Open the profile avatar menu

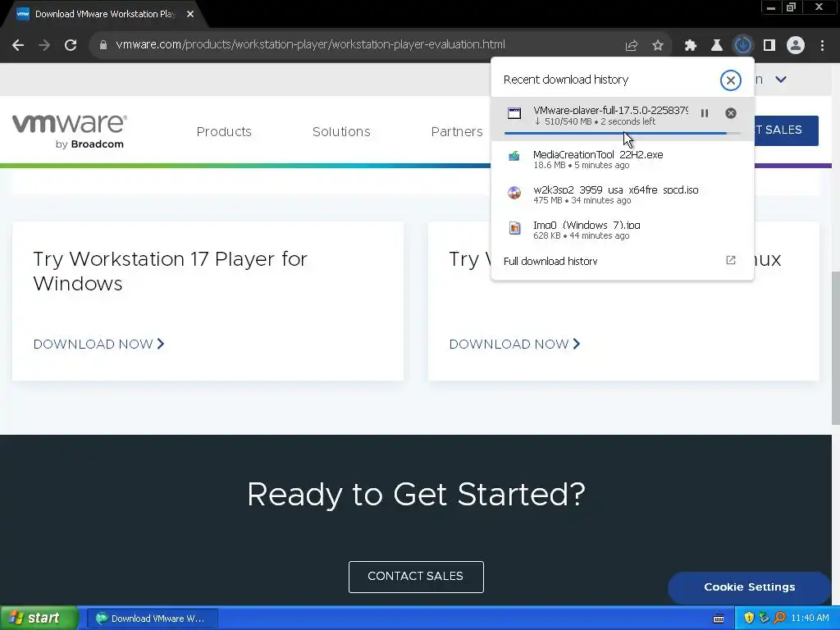(796, 46)
